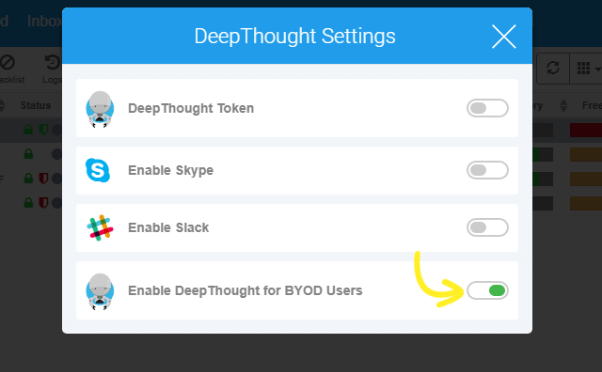
Task: Click the red bar in first row
Action: [586, 130]
